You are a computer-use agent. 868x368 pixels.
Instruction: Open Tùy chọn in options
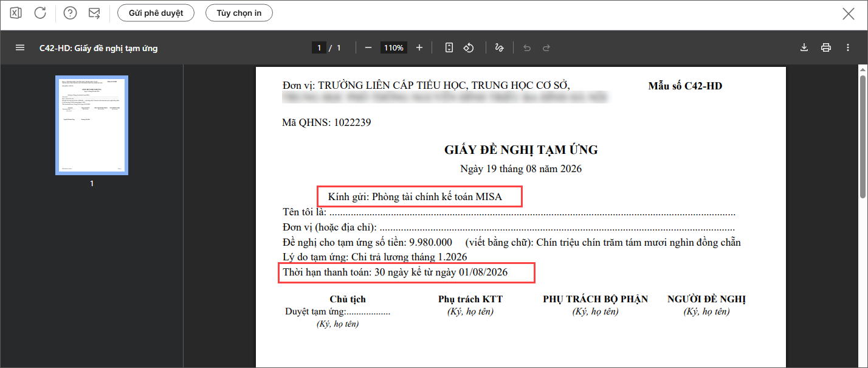pos(239,13)
